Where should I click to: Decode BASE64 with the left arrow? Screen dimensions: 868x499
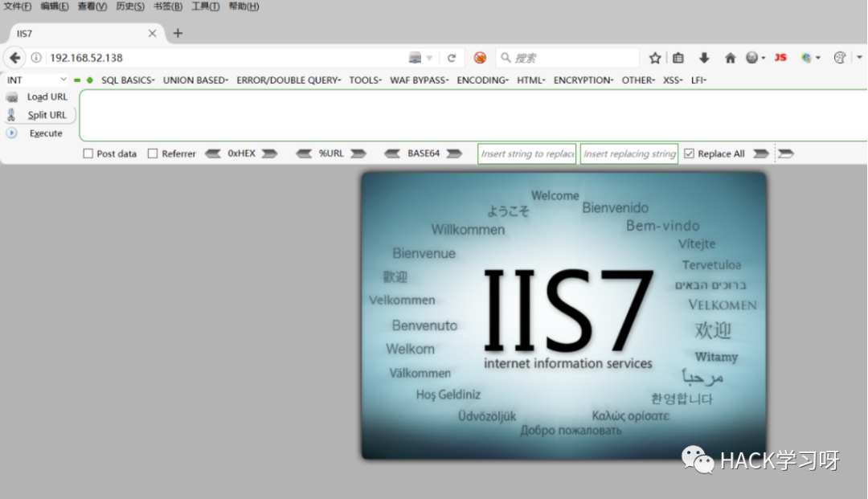[x=392, y=153]
